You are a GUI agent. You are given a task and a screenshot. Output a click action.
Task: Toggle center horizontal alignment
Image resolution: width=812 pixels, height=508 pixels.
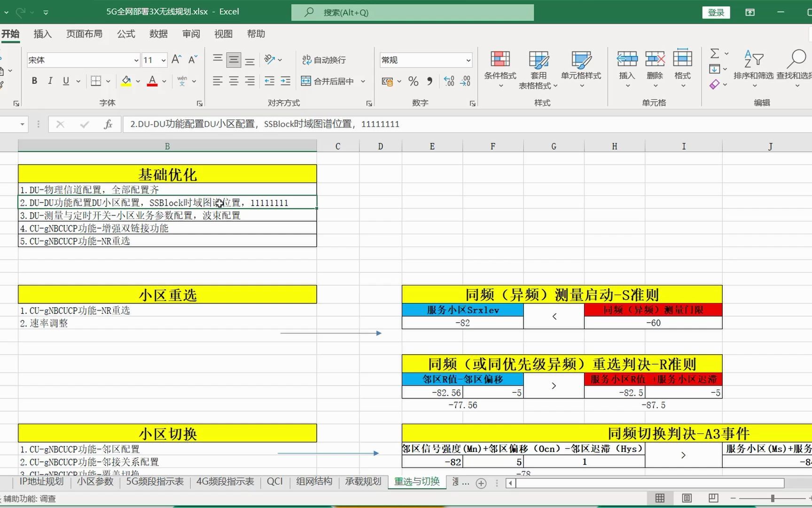(x=234, y=81)
